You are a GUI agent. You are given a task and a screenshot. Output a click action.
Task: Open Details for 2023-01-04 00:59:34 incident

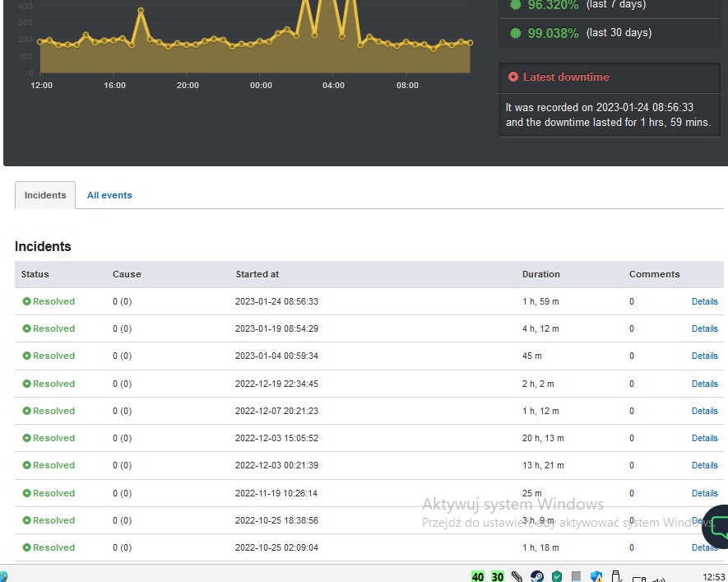tap(704, 356)
